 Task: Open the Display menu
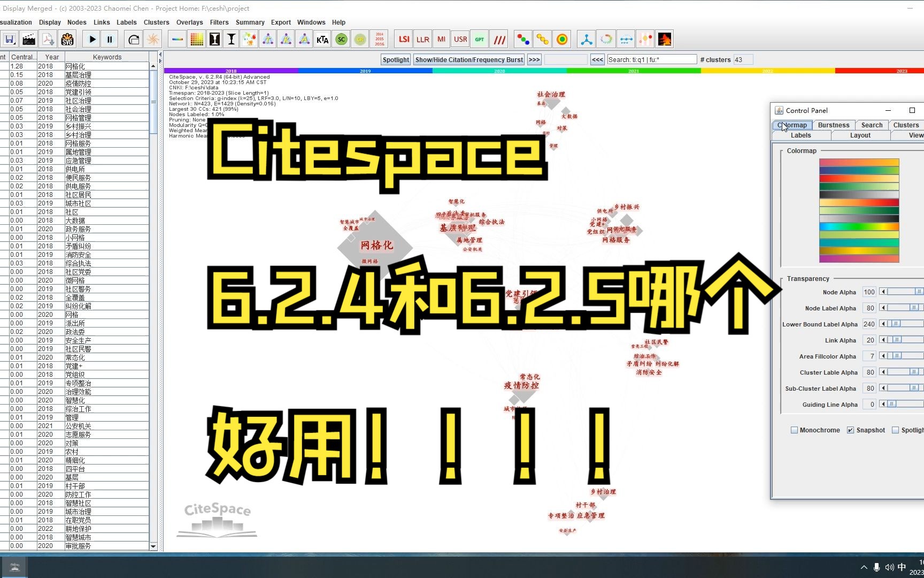(50, 22)
